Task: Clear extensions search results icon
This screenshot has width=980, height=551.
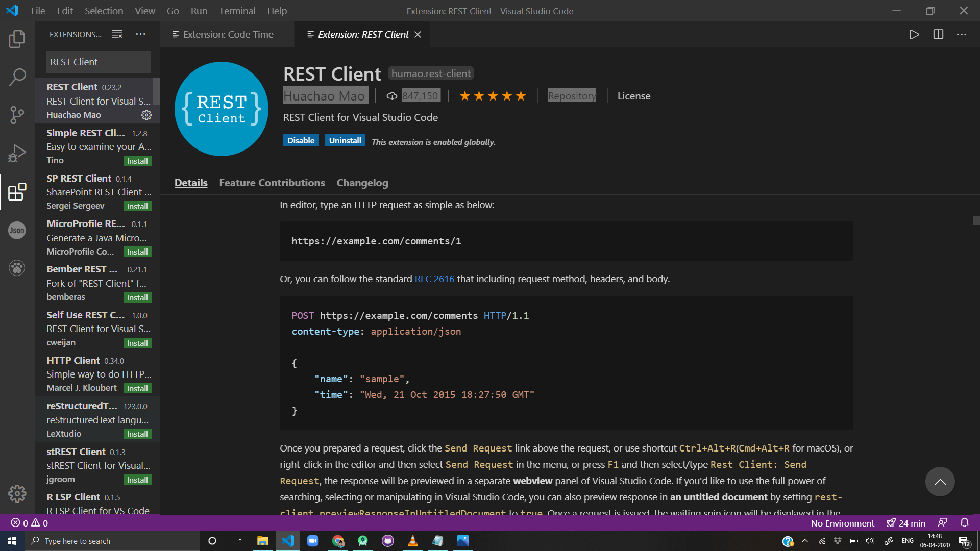Action: 117,34
